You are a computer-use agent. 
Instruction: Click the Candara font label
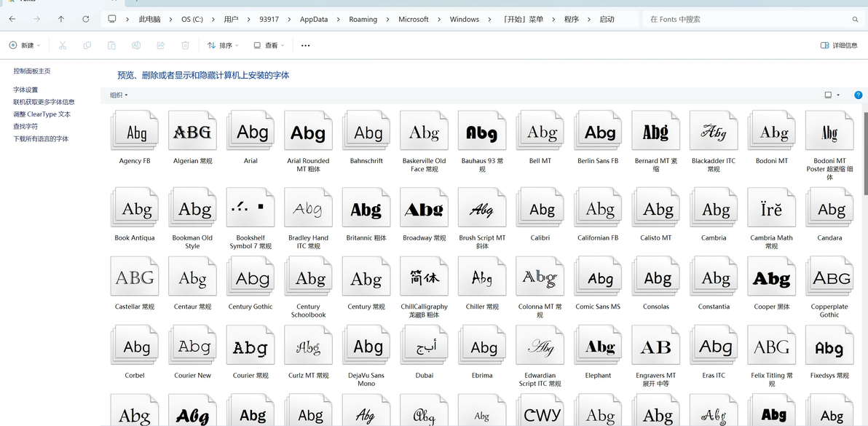tap(829, 238)
